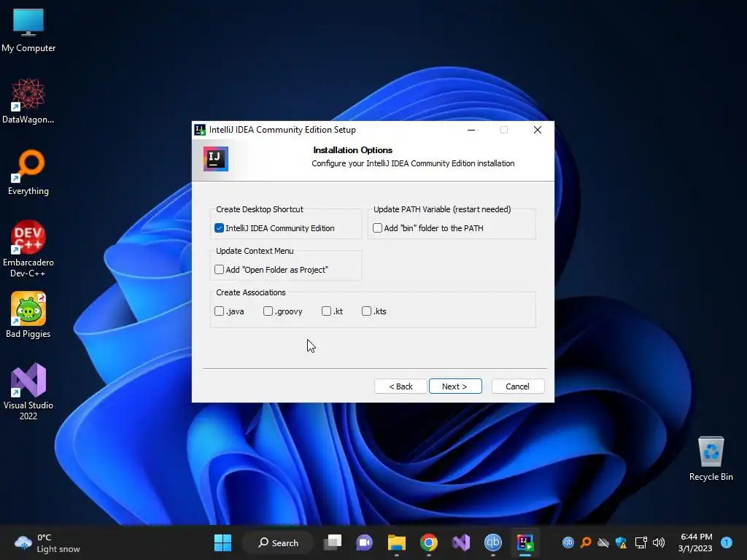Launch Google Chrome from the taskbar
The width and height of the screenshot is (747, 560).
pyautogui.click(x=429, y=542)
